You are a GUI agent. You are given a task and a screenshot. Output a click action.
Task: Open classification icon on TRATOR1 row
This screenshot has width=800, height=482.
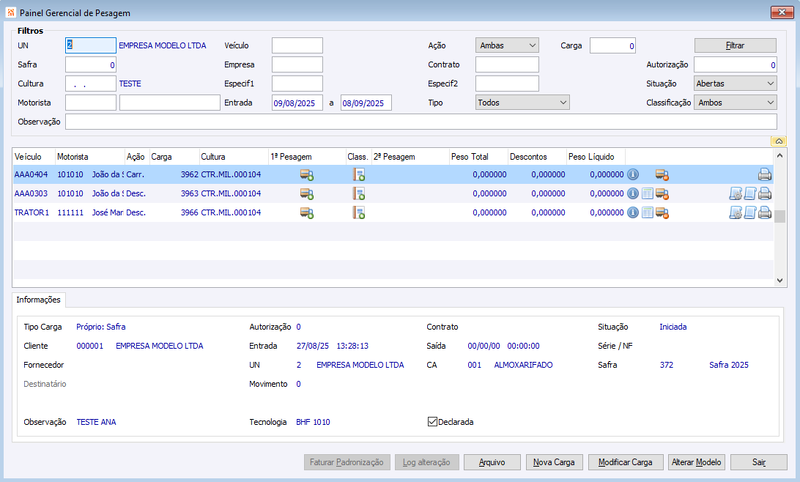click(359, 213)
